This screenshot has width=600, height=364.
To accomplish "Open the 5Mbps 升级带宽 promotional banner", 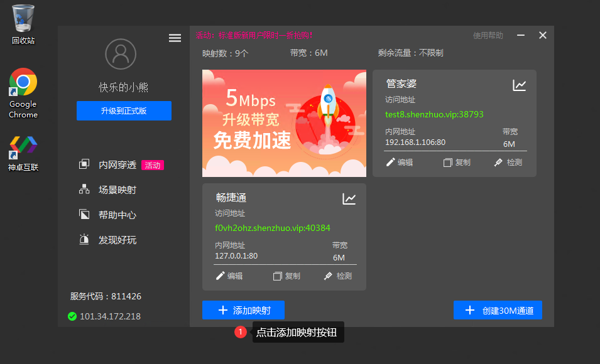I will [284, 123].
